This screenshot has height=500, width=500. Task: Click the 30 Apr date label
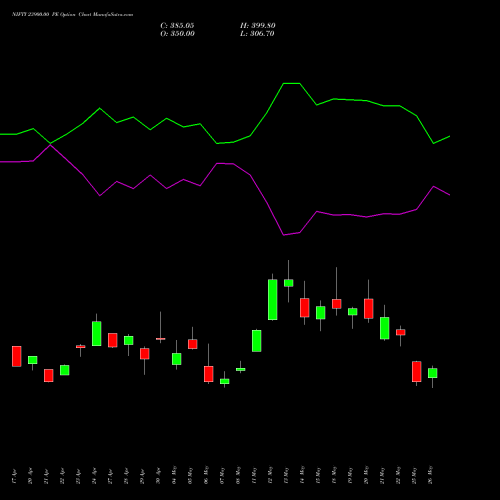[x=158, y=476]
